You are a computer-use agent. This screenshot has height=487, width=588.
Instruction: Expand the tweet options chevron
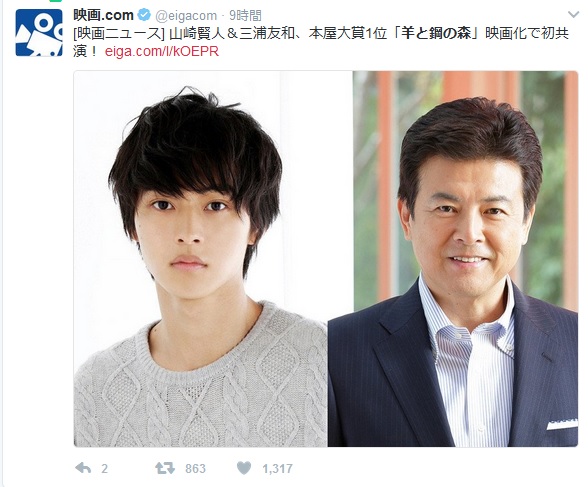point(573,15)
